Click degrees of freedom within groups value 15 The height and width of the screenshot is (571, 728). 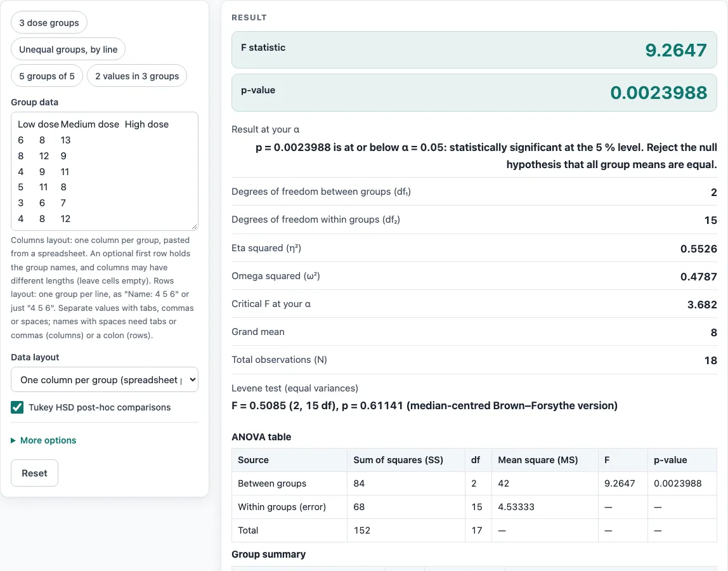coord(710,220)
